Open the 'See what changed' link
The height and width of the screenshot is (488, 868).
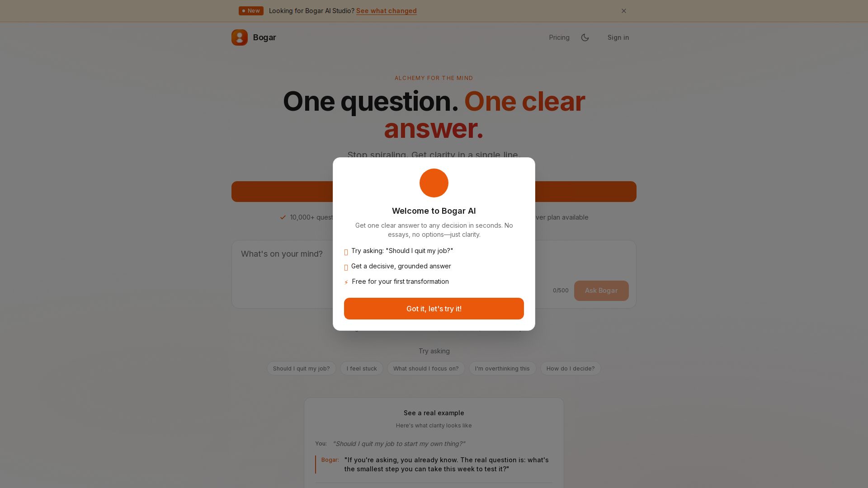point(387,11)
